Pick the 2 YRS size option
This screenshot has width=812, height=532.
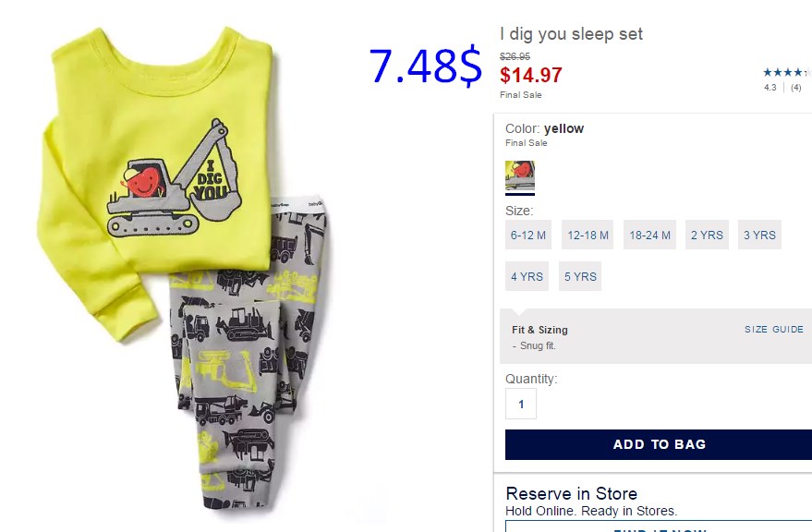coord(707,235)
